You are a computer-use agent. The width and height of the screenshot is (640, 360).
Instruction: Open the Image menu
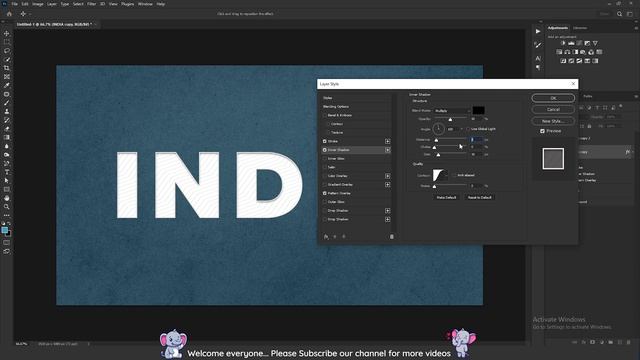pos(38,4)
